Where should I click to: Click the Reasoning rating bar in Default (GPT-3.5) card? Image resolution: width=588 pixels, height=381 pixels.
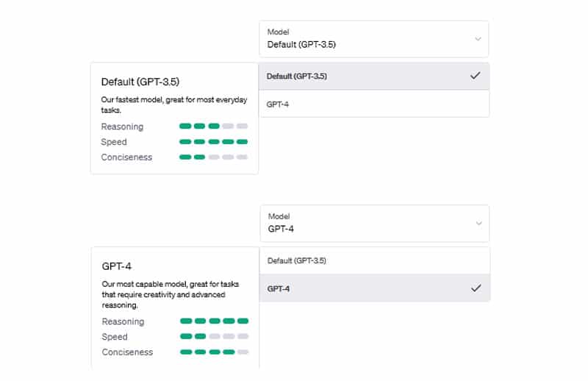click(x=213, y=126)
